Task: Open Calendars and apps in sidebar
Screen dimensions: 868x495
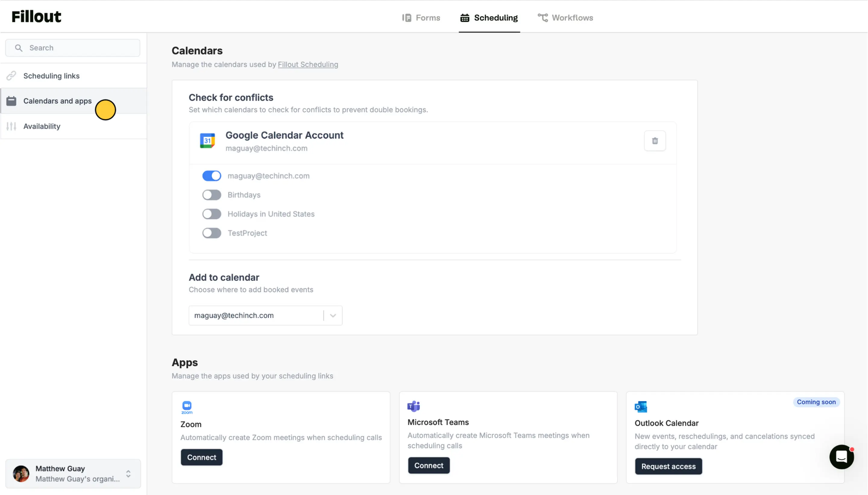Action: tap(74, 101)
